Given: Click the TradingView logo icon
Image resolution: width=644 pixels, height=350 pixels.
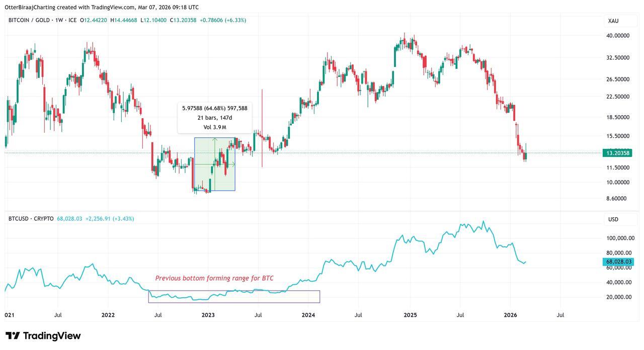Looking at the screenshot, I should pos(13,336).
